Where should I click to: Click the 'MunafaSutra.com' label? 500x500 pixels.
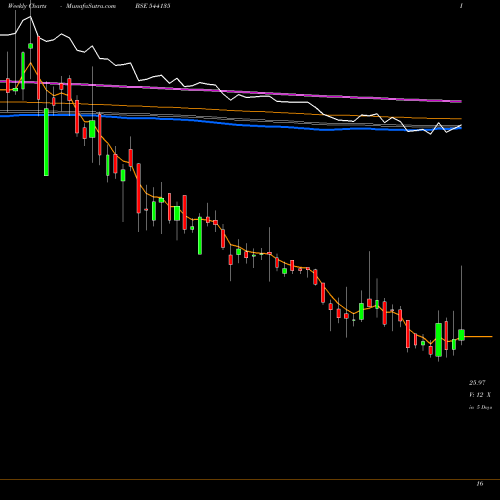coord(91,6)
